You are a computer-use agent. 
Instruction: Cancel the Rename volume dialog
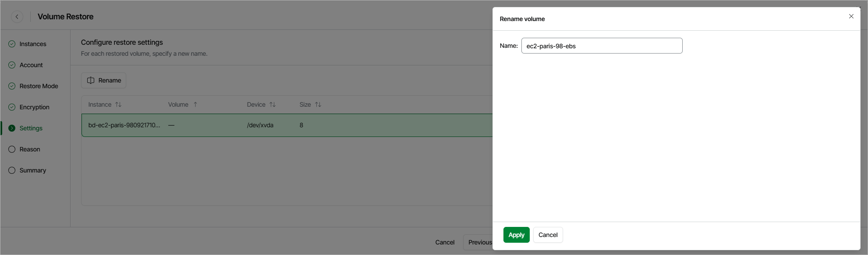click(548, 235)
